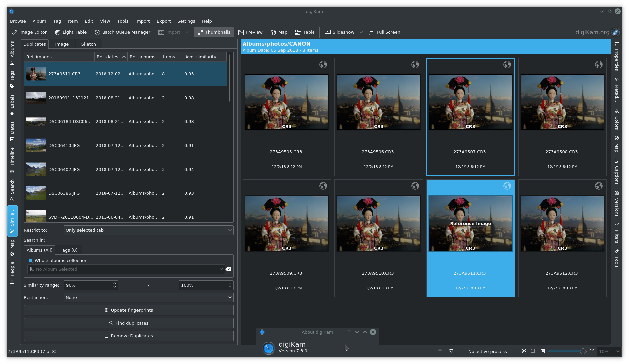
Task: Open the Light Table
Action: tap(71, 32)
